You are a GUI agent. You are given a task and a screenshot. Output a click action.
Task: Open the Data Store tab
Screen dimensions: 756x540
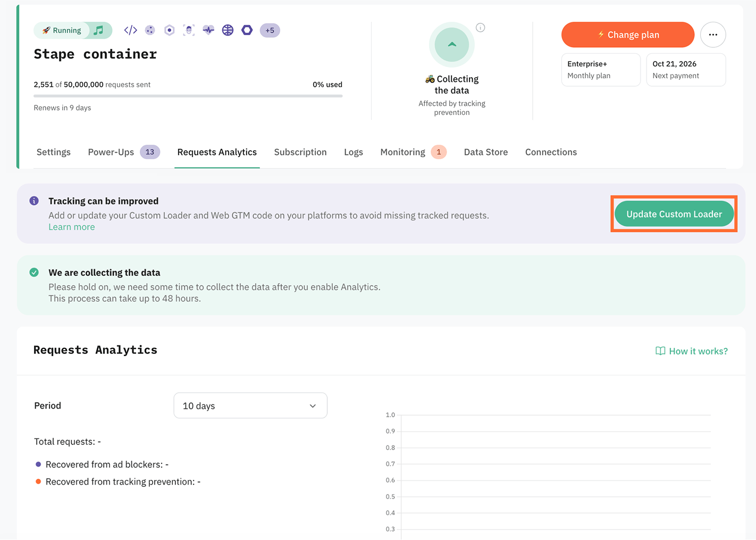tap(486, 152)
